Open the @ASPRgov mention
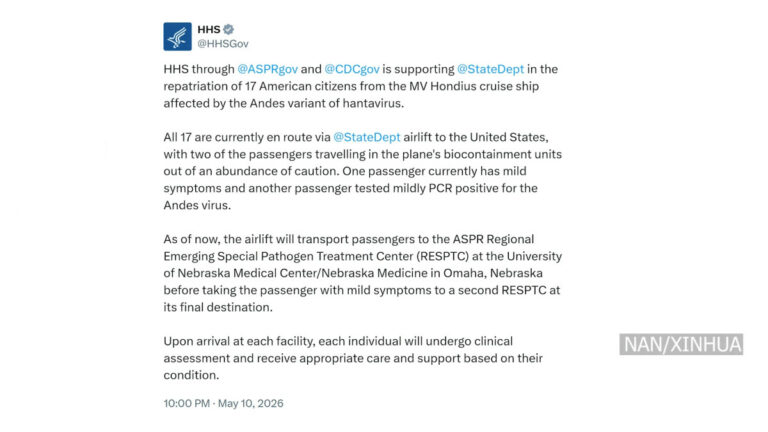The width and height of the screenshot is (768, 432). click(x=267, y=69)
